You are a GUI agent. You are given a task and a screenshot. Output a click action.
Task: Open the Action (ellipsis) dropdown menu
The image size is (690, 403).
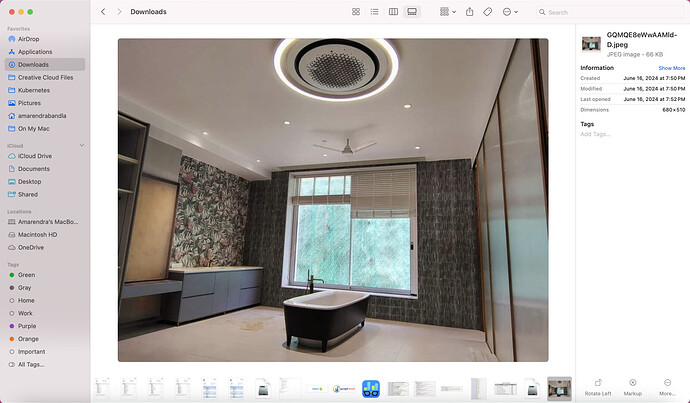click(511, 12)
